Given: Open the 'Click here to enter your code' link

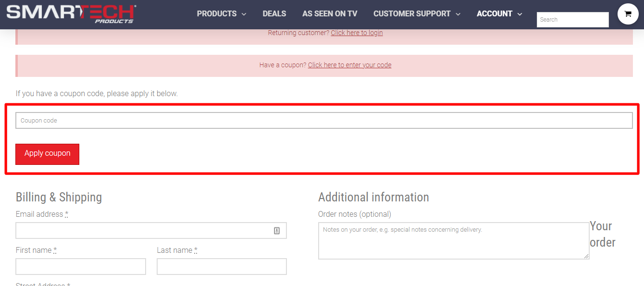Looking at the screenshot, I should pos(349,65).
